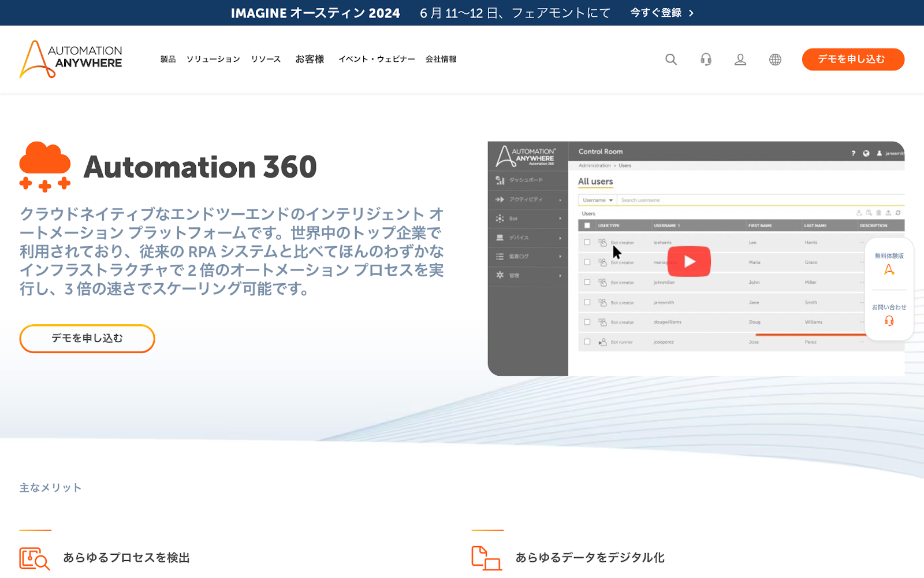Click the あらゆるプロセスを検出 heading
Screen dimensions: 924x578
coord(126,558)
